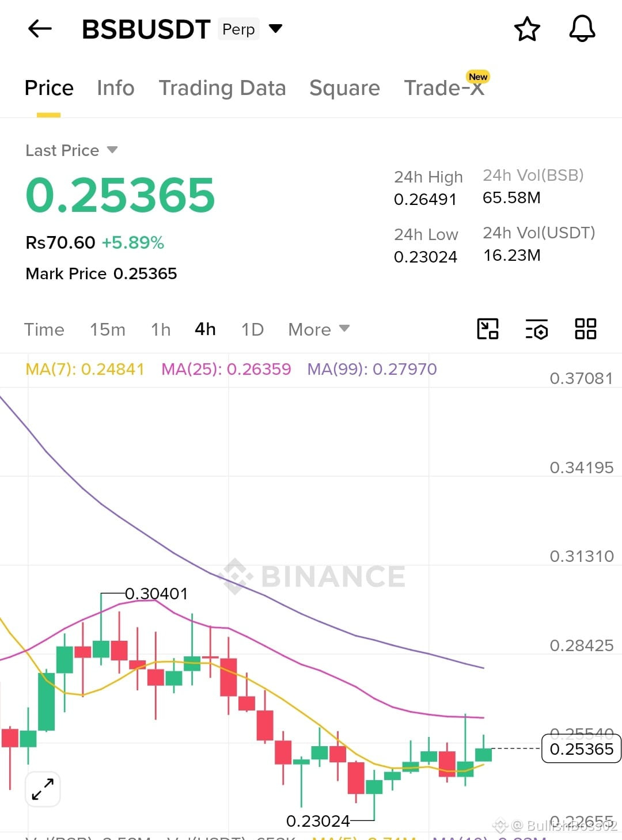Tap the BSBUSDT pair title

(146, 29)
